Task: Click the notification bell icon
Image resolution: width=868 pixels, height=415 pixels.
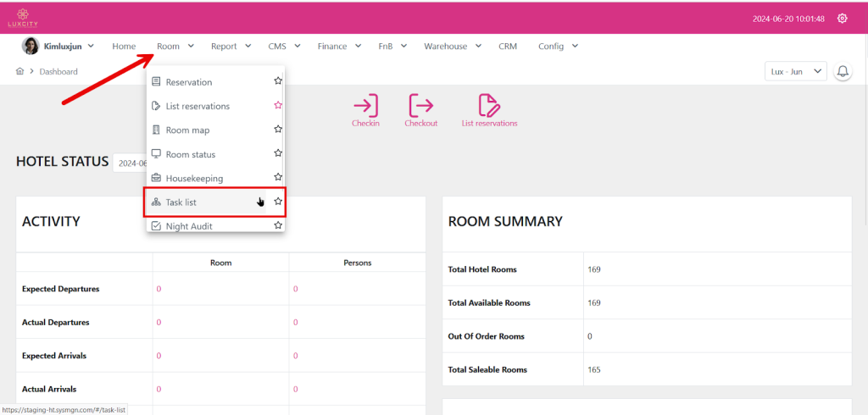Action: click(x=843, y=72)
